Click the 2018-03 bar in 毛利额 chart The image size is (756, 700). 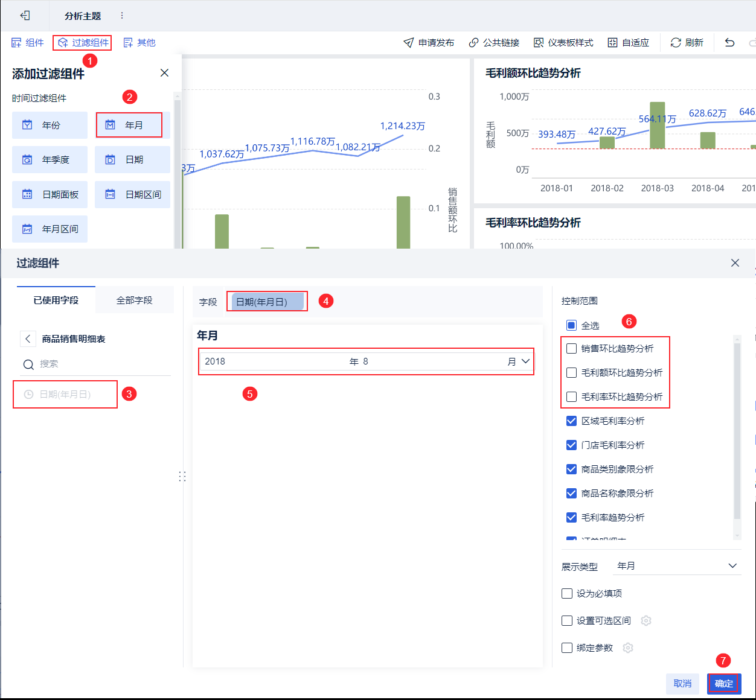point(657,125)
